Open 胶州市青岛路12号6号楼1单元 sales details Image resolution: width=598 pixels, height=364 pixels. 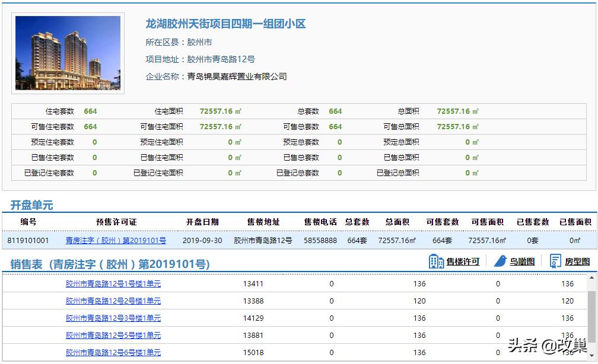[112, 352]
